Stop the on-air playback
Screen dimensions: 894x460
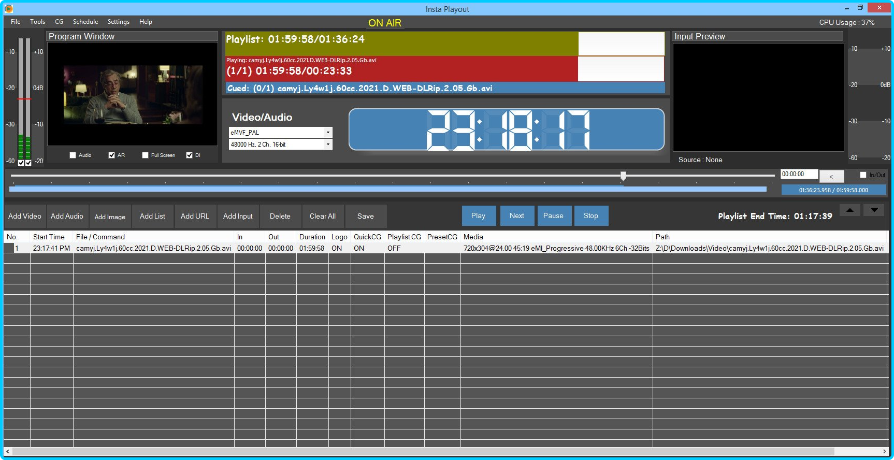click(590, 215)
